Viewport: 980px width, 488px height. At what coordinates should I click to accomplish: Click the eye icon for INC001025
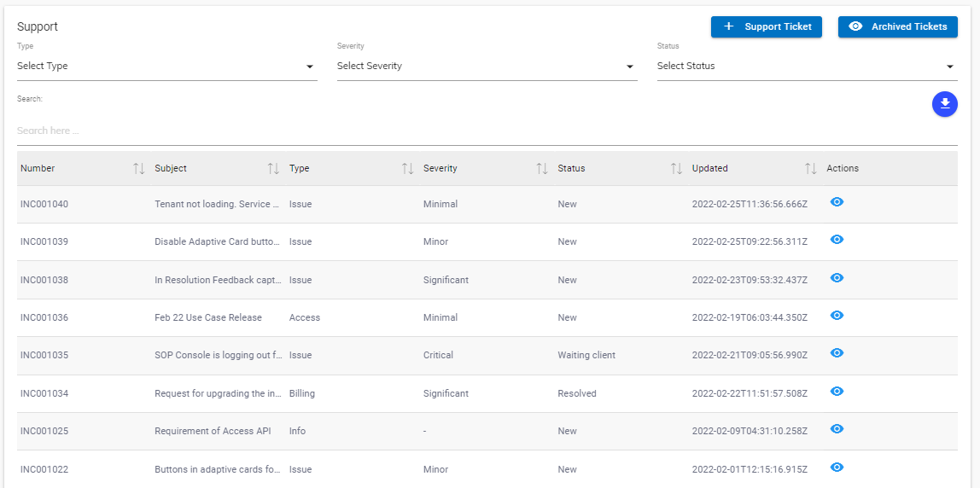pyautogui.click(x=837, y=429)
